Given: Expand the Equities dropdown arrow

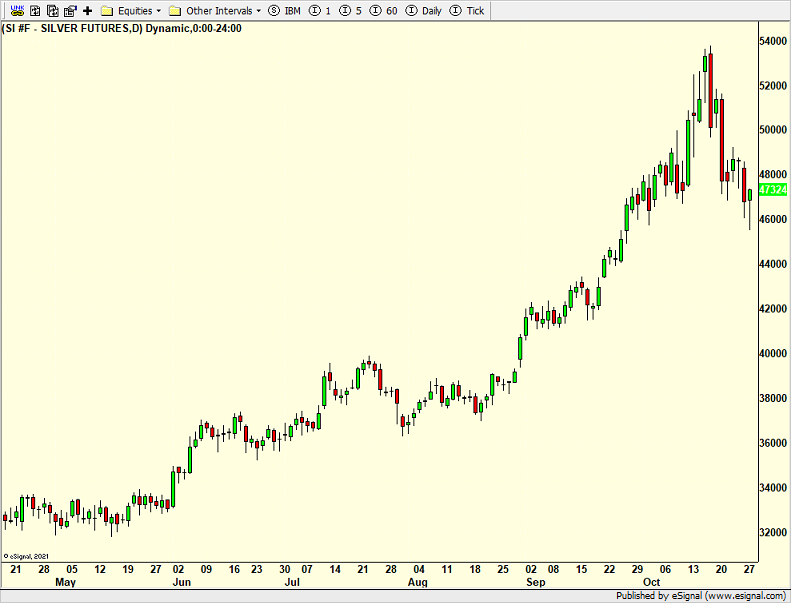Looking at the screenshot, I should 159,10.
